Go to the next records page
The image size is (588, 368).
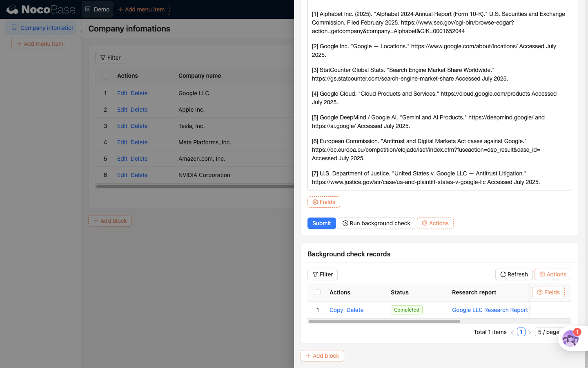pos(530,332)
